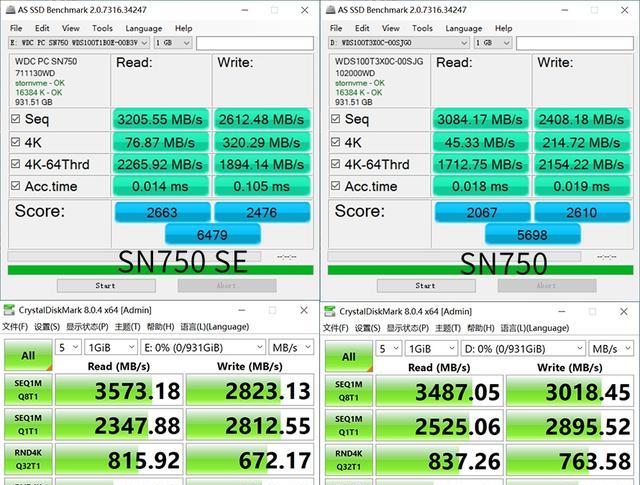Click RND4K Q32T1 button in right CrystalDiskMark
The height and width of the screenshot is (485, 640).
(x=349, y=460)
